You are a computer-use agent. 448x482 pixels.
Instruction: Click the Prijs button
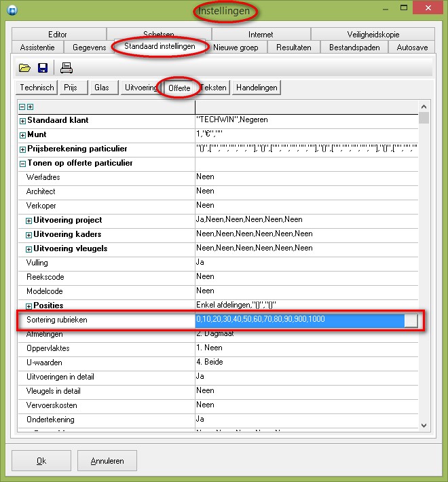pyautogui.click(x=74, y=88)
